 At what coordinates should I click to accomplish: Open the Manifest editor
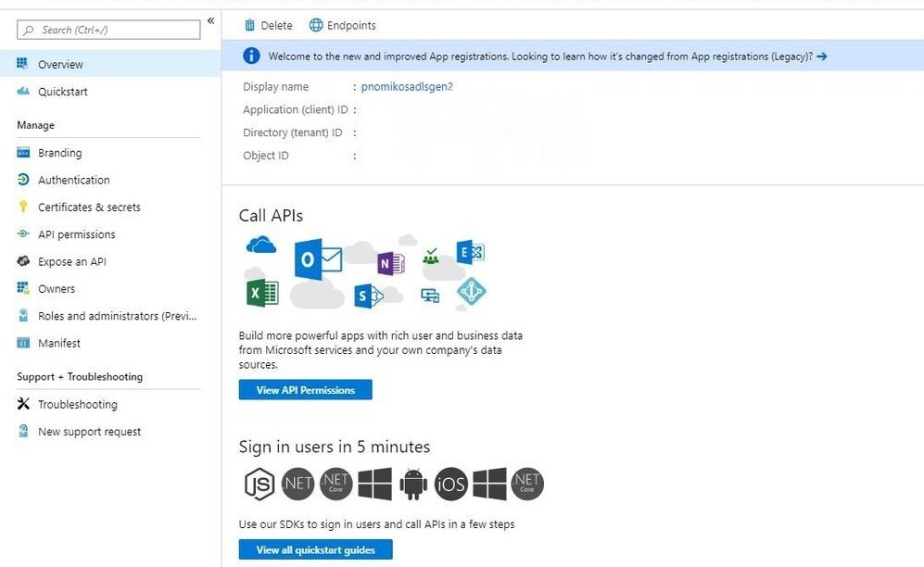pos(59,343)
